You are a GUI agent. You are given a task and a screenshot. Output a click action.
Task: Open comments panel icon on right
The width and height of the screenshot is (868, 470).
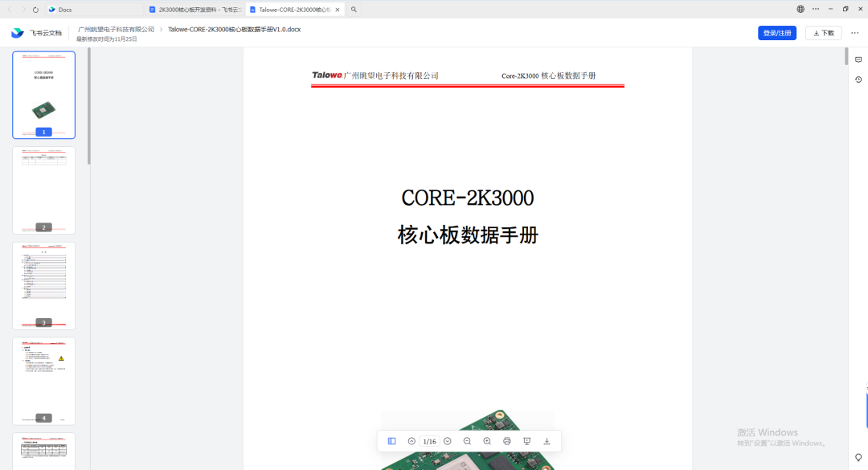858,59
